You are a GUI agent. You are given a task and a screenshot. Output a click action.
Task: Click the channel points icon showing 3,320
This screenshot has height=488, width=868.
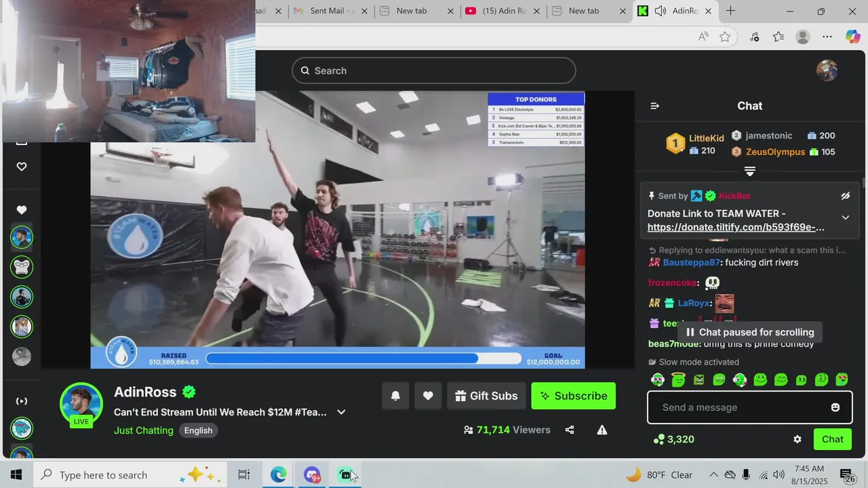coord(658,439)
